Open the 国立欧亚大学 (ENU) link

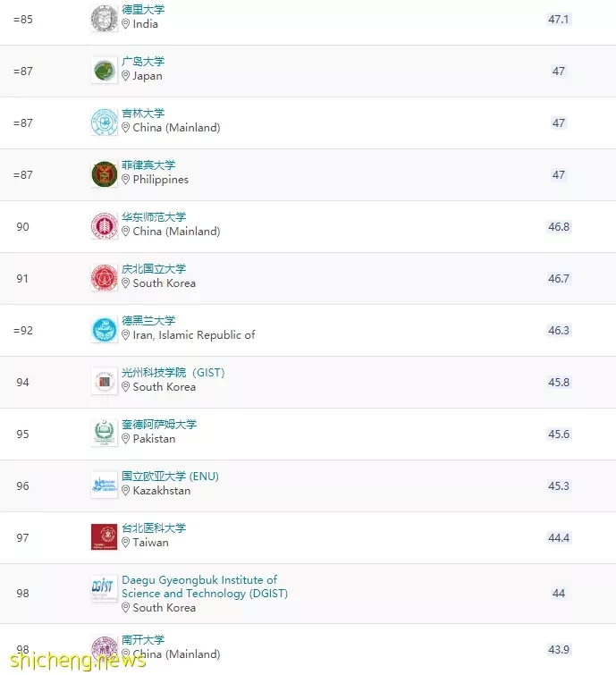[x=170, y=477]
